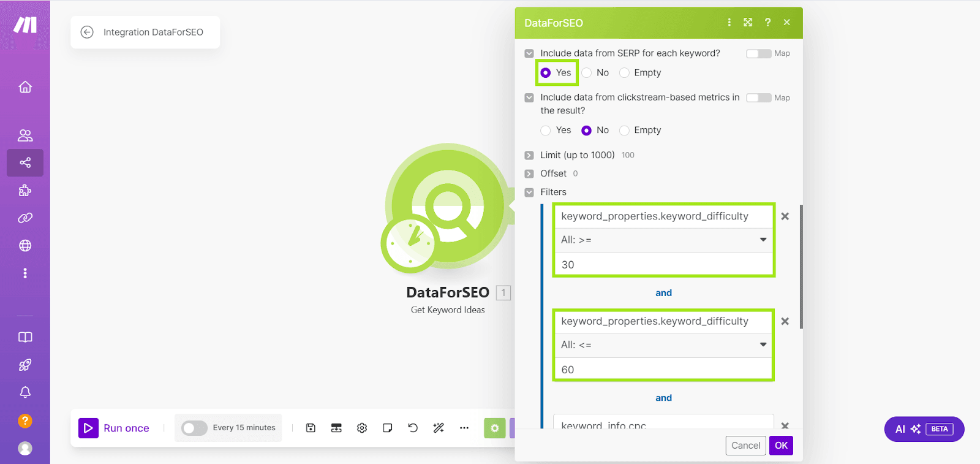980x464 pixels.
Task: Toggle Map switch for SERP data field
Action: tap(758, 54)
